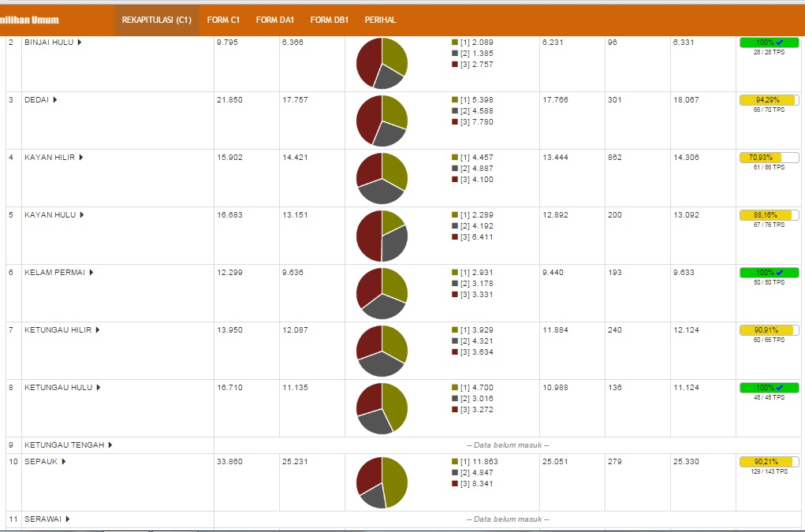Click the pie chart for DEDAI
Viewport: 805px width, 532px height.
pos(382,121)
